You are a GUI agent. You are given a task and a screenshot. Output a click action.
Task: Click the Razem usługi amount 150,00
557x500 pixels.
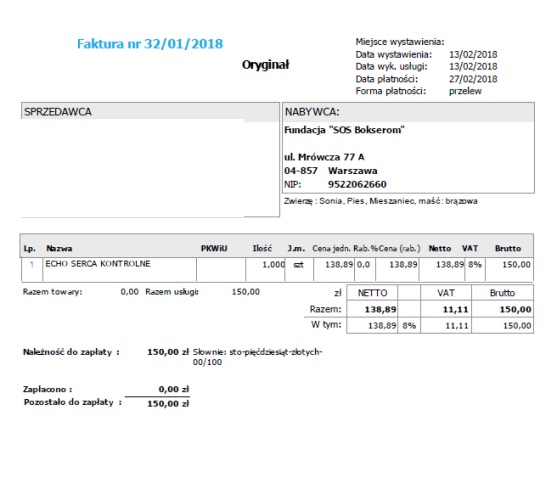coord(245,292)
